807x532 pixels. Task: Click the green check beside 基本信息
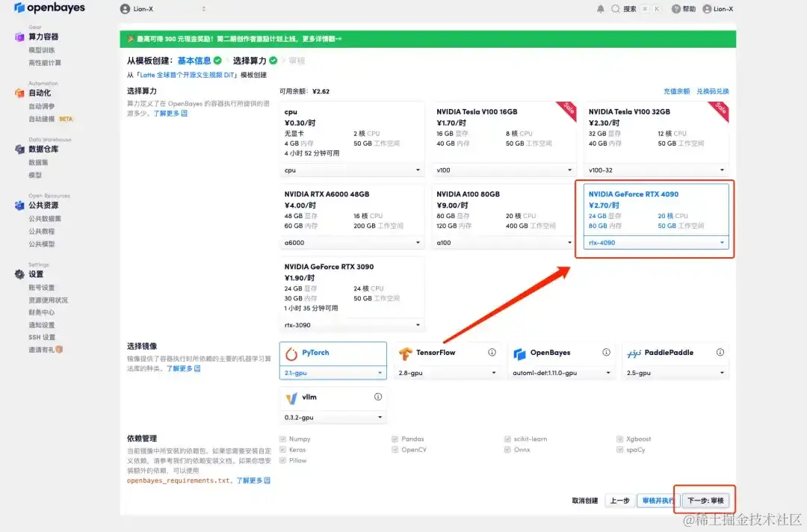pos(217,61)
